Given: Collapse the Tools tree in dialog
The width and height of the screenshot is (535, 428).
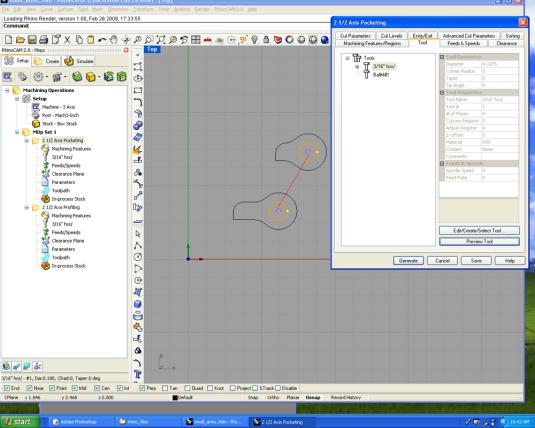Looking at the screenshot, I should point(347,58).
